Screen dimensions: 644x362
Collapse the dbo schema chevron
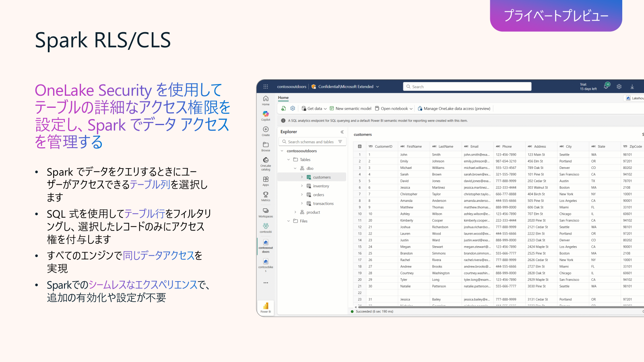click(x=295, y=169)
